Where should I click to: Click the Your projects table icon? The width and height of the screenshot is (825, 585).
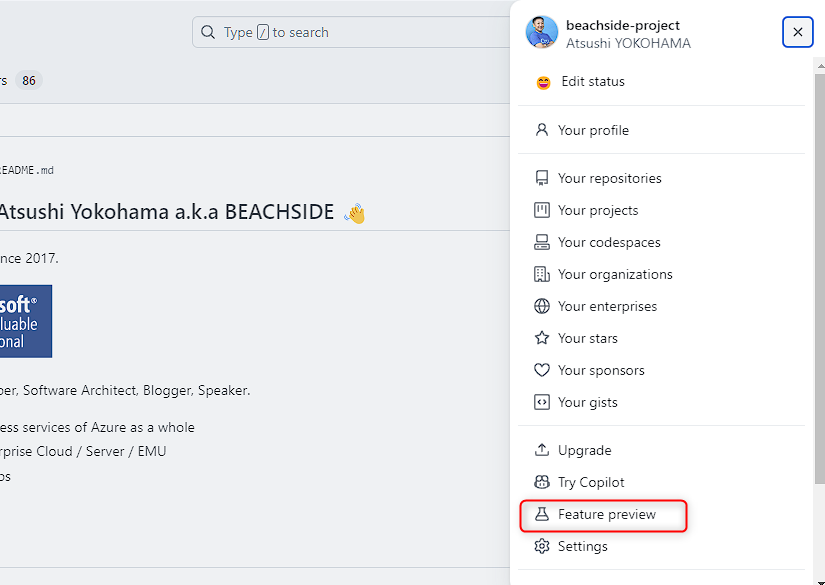point(541,210)
